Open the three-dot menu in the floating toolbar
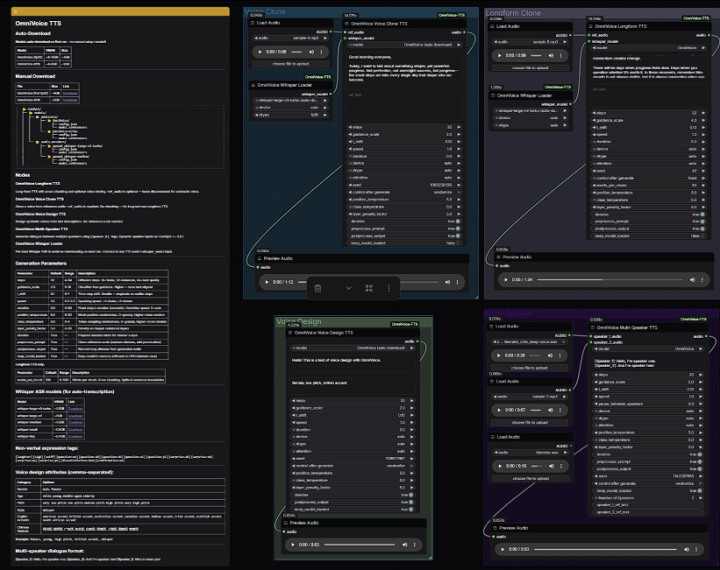Viewport: 720px width, 570px height. pos(389,288)
